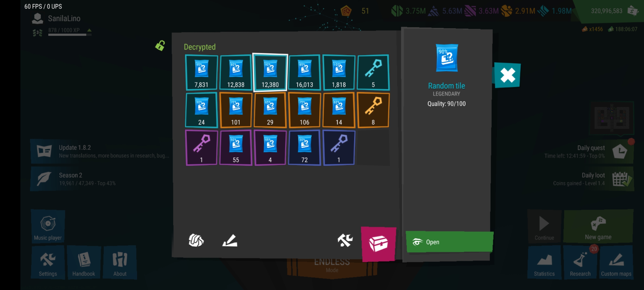
Task: Open the Music player
Action: click(48, 226)
